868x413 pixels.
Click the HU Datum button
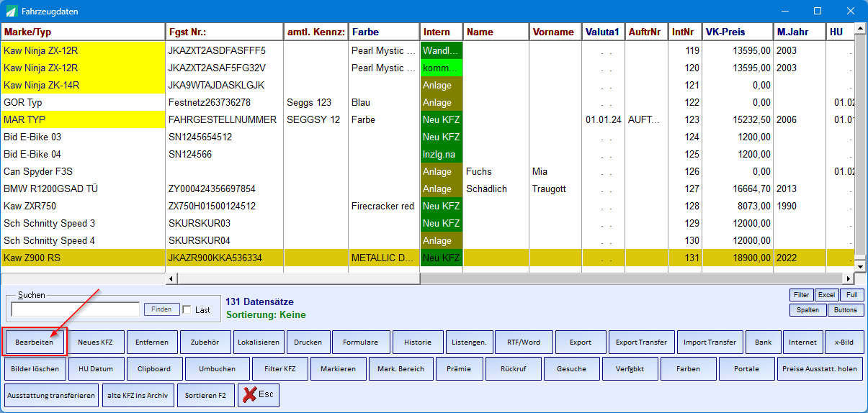[96, 369]
